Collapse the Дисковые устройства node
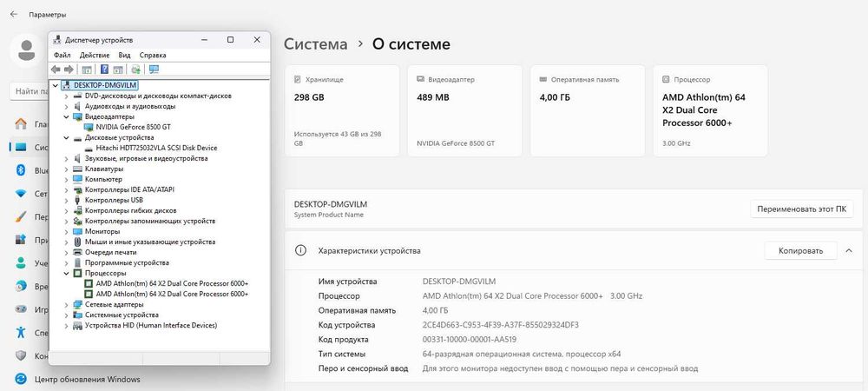Viewport: 868px width, 391px height. tap(67, 137)
